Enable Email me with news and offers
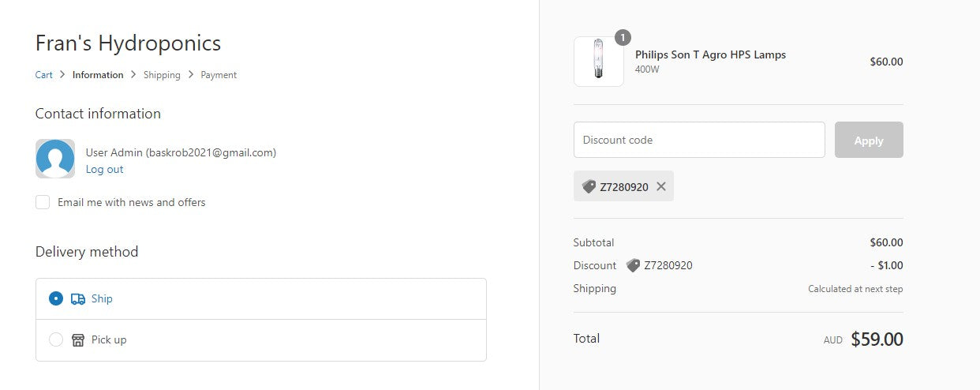980x390 pixels. 43,202
